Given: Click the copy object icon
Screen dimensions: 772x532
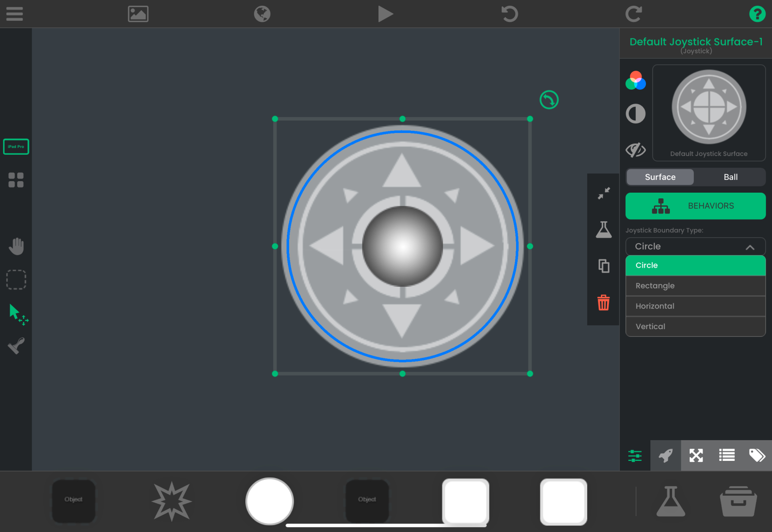Looking at the screenshot, I should coord(604,266).
